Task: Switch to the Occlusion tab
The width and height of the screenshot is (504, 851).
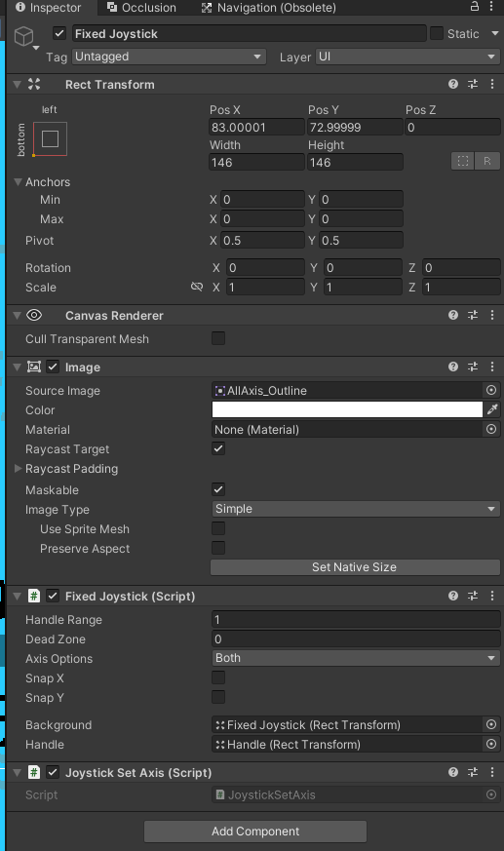Action: 141,8
